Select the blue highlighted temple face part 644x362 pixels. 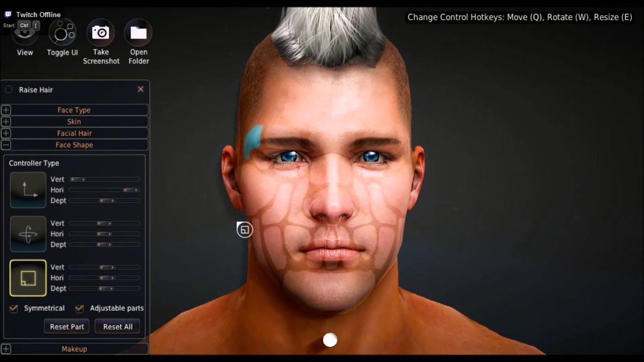click(253, 141)
